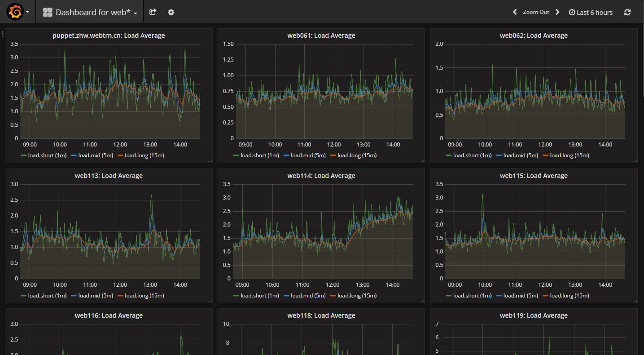The image size is (644, 355).
Task: Shift time range forward with right chevron
Action: point(557,12)
